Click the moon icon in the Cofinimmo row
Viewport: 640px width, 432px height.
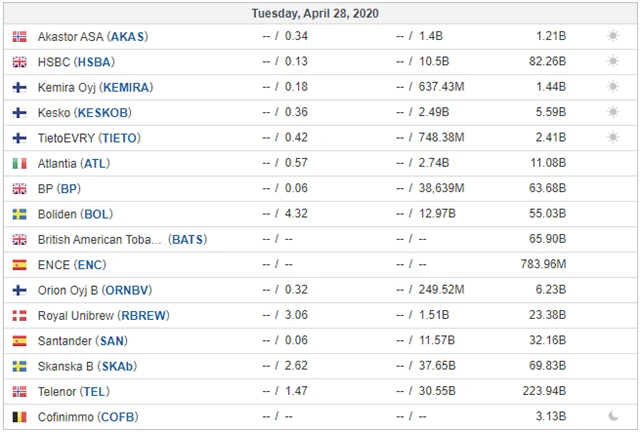[x=612, y=417]
